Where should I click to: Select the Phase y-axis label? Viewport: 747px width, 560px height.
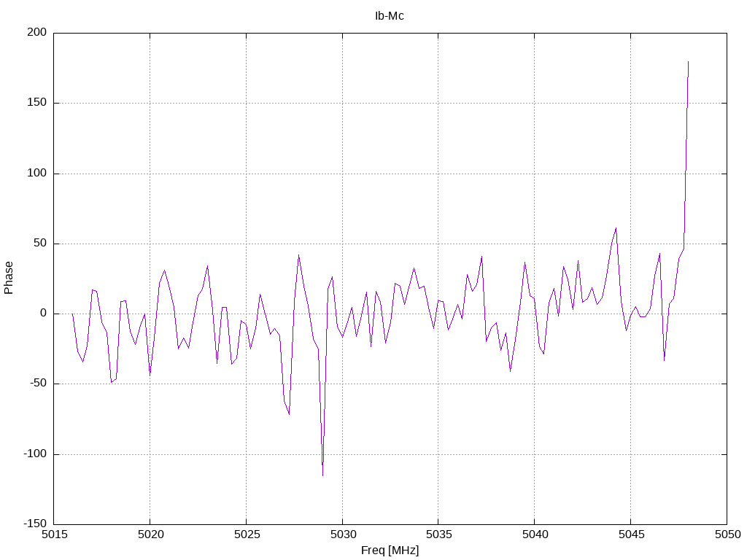[x=9, y=278]
